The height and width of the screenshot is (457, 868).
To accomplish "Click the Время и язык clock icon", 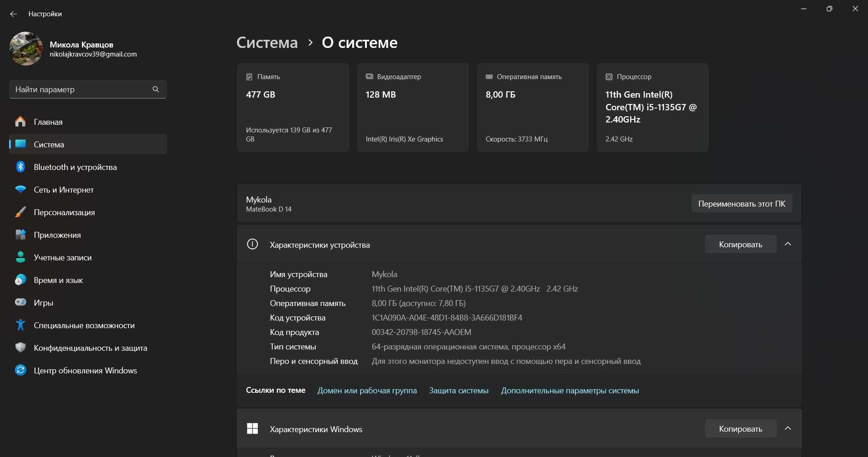I will pos(20,280).
